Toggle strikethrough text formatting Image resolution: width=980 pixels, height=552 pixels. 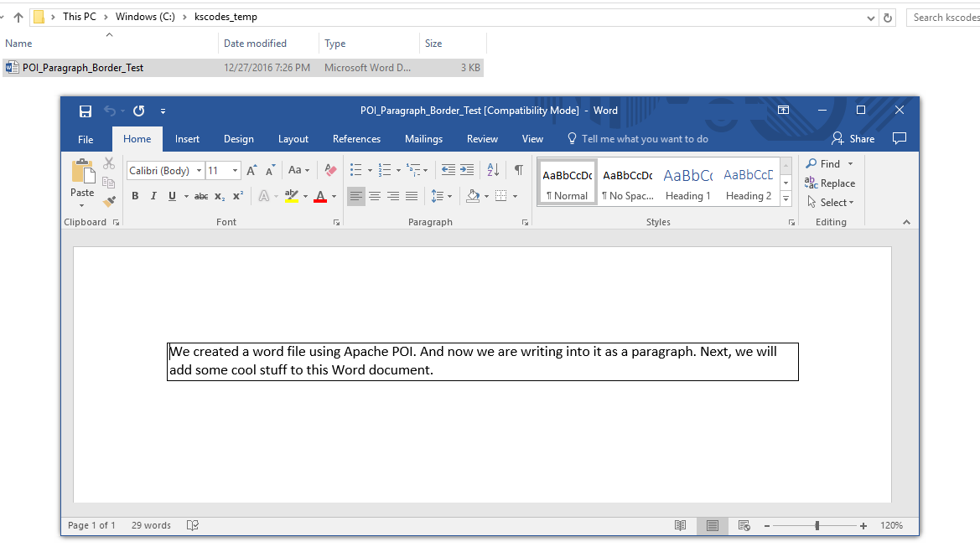201,196
